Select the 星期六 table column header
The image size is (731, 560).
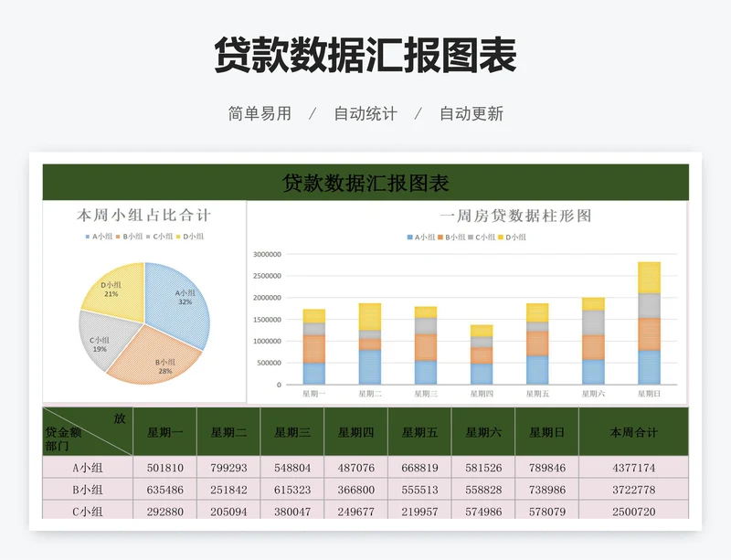click(x=483, y=432)
